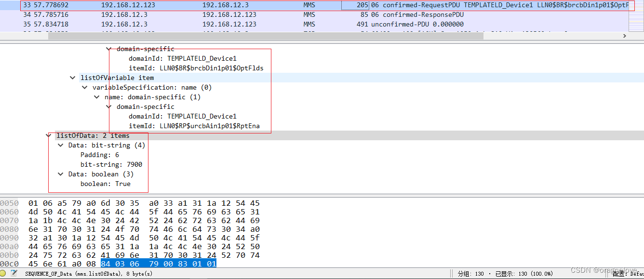Click right arrow of packet list horizontal scrollbar
The image size is (644, 279).
(625, 36)
